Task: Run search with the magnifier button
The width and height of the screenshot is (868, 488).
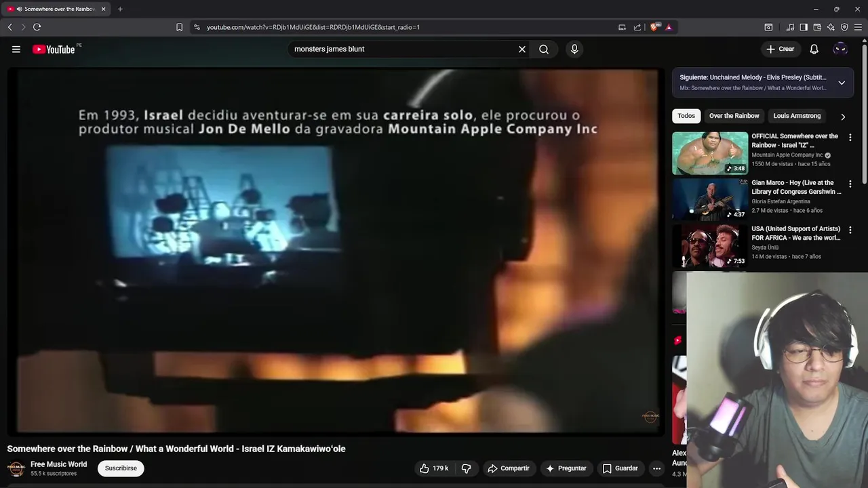Action: tap(544, 49)
